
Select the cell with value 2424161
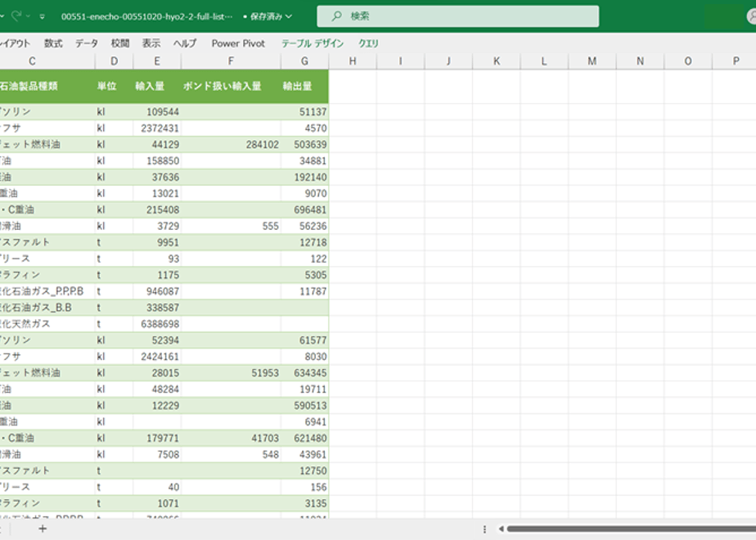[x=157, y=357]
